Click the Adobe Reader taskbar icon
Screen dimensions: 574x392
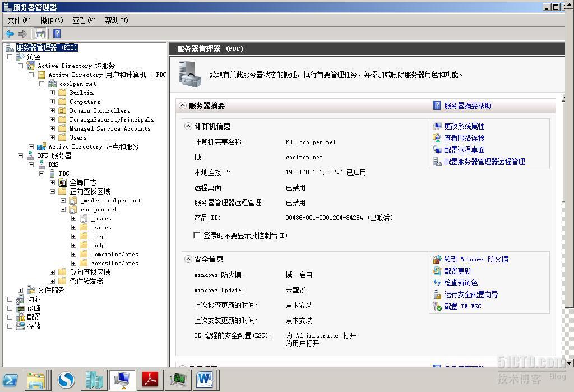click(150, 380)
